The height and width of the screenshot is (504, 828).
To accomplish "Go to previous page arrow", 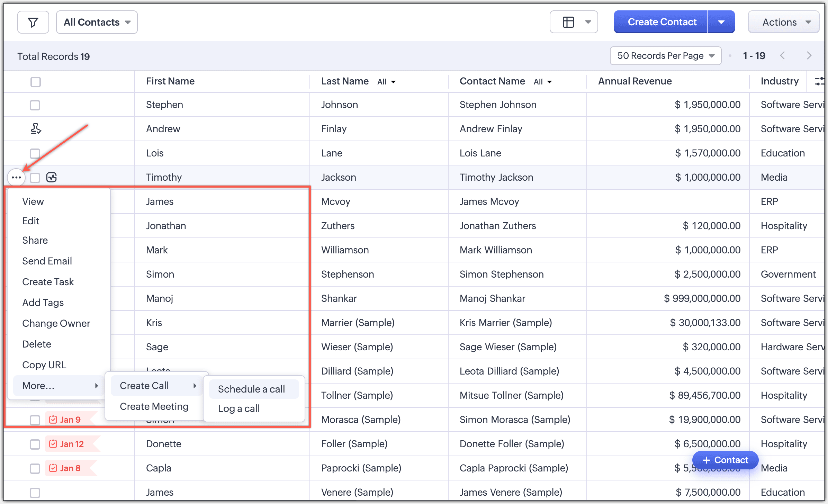I will coord(783,56).
